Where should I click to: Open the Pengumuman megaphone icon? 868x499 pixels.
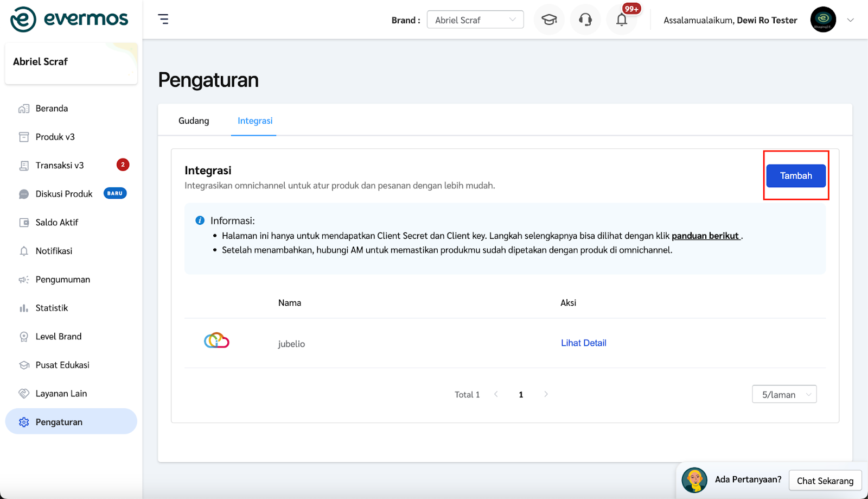(24, 279)
